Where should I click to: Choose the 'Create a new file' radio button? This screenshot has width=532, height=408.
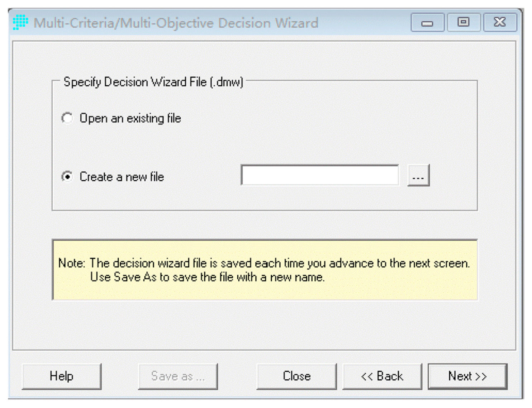click(67, 176)
